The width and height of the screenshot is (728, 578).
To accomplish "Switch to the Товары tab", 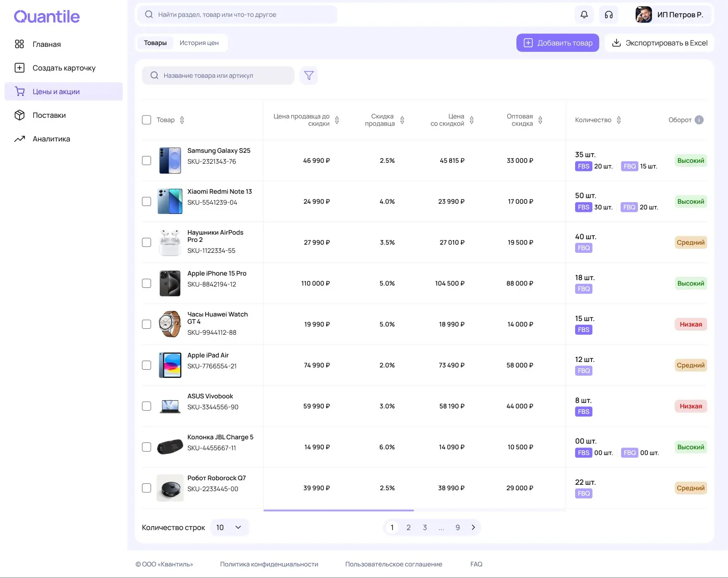I will point(155,43).
